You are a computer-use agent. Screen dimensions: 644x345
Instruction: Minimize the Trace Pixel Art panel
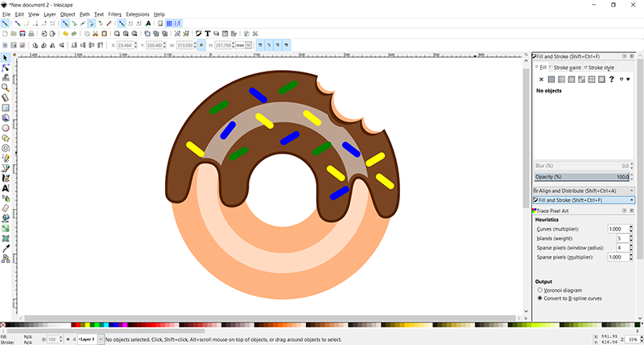coord(625,211)
